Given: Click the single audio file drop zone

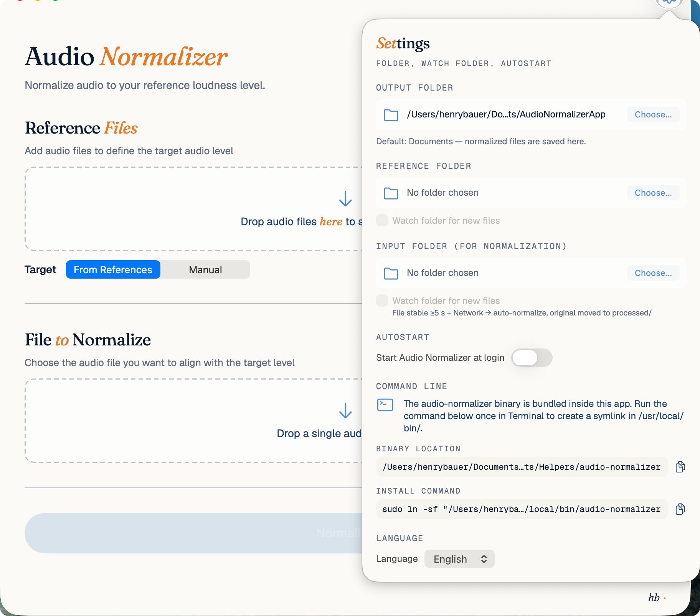Looking at the screenshot, I should pyautogui.click(x=193, y=421).
